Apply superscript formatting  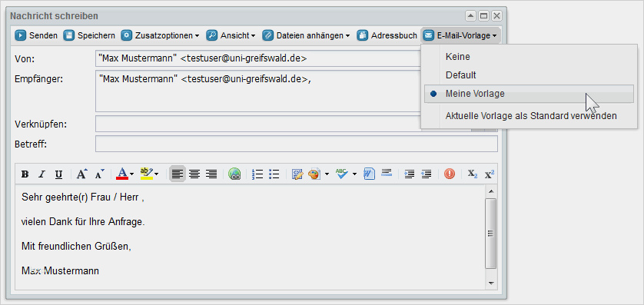(490, 174)
